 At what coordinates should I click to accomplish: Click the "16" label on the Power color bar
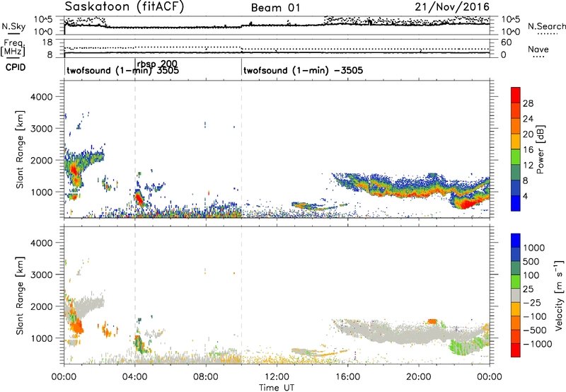point(528,150)
